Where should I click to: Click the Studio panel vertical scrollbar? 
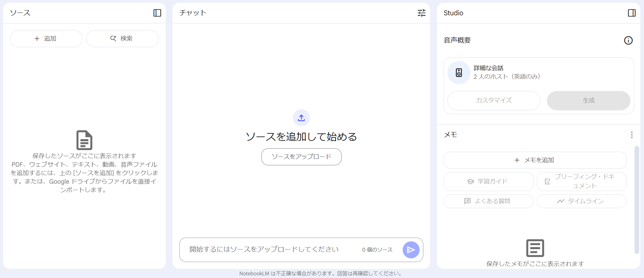[x=637, y=200]
